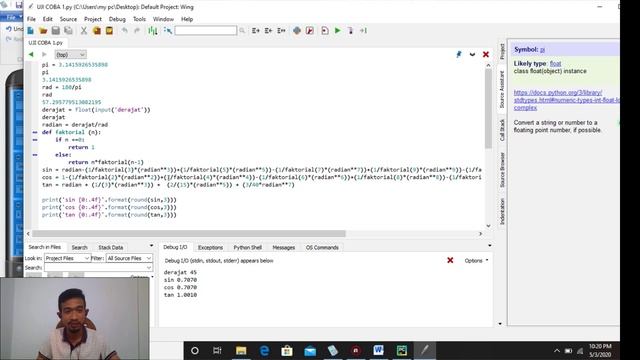640x360 pixels.
Task: Open the File menu
Action: coord(31,19)
